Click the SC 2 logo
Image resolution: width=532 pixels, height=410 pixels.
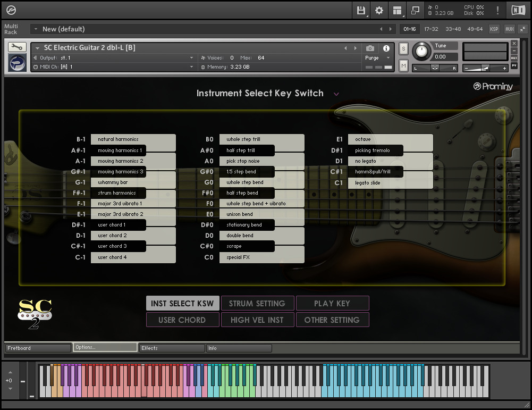coord(35,314)
